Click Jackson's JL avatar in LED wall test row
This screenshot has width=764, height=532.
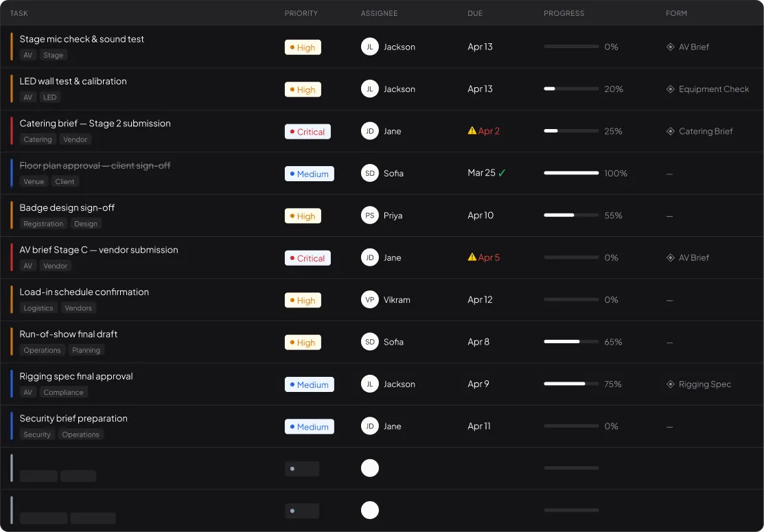[x=370, y=89]
